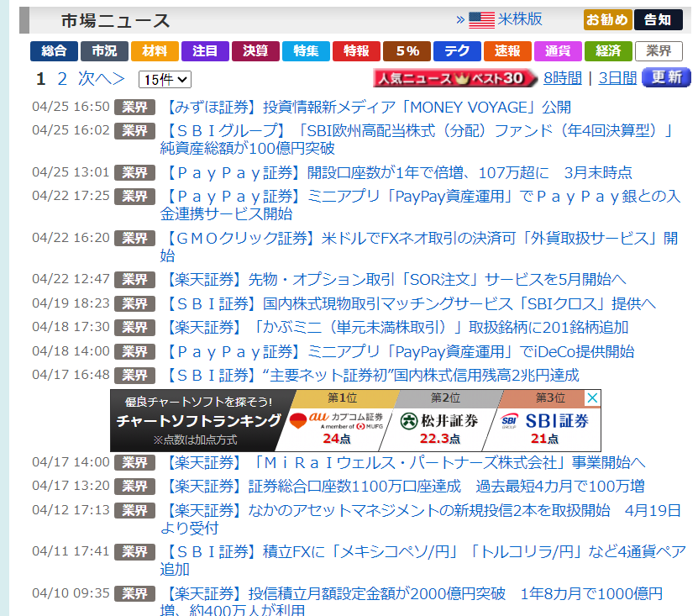Image resolution: width=698 pixels, height=616 pixels.
Task: Switch to the 市況 news tab
Action: point(104,51)
